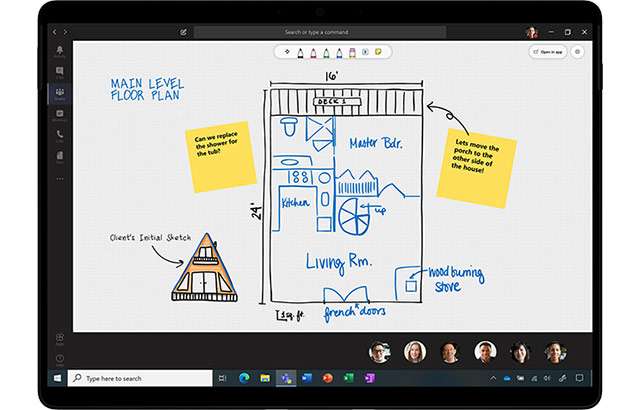Open the Calls phone icon in sidebar
Viewport: 640px width, 410px height.
pyautogui.click(x=60, y=135)
